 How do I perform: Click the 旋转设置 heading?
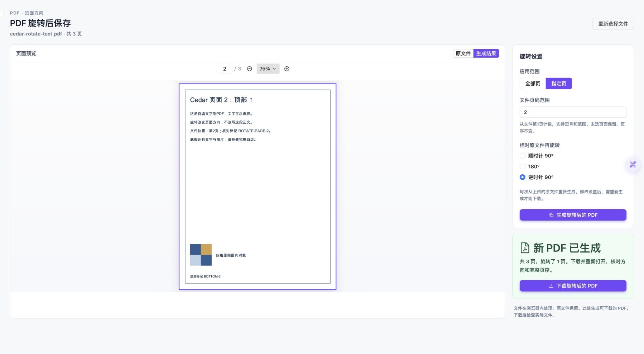click(x=531, y=56)
